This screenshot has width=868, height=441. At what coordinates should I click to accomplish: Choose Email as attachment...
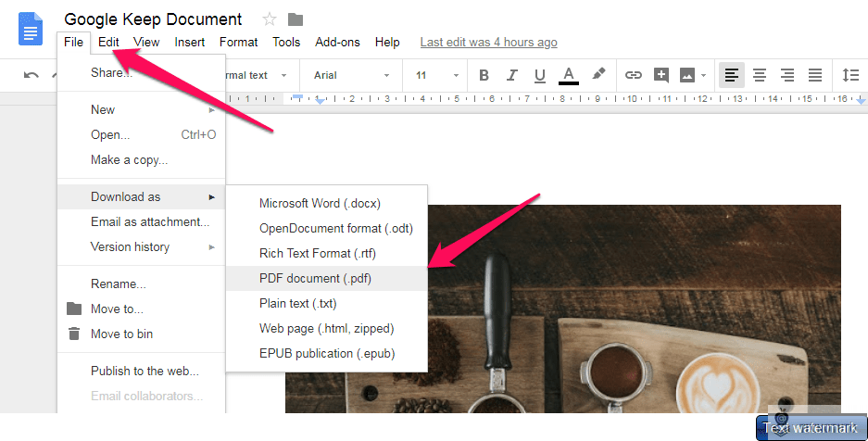click(x=142, y=221)
